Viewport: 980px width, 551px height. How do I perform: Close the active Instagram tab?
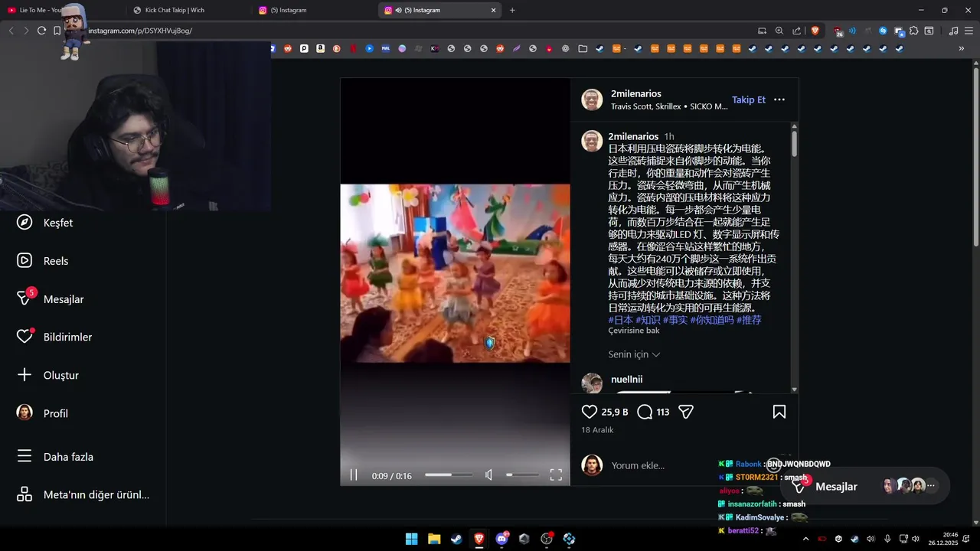click(x=493, y=10)
